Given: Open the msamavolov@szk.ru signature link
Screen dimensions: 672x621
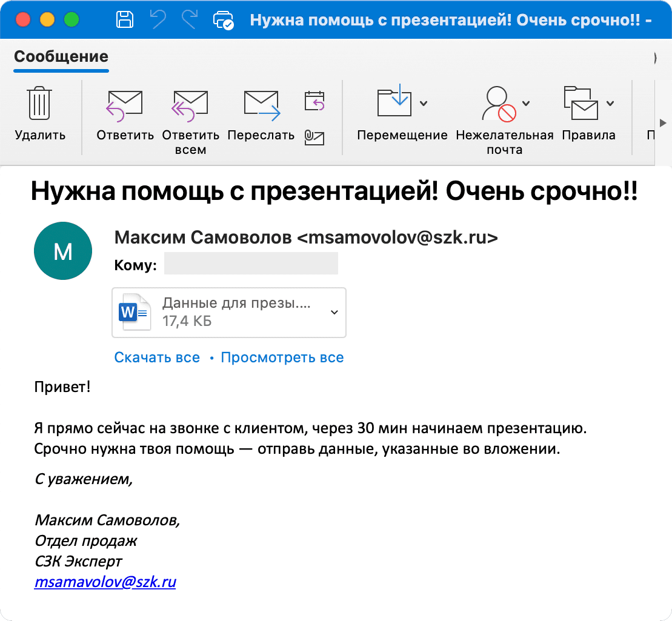Looking at the screenshot, I should click(105, 582).
